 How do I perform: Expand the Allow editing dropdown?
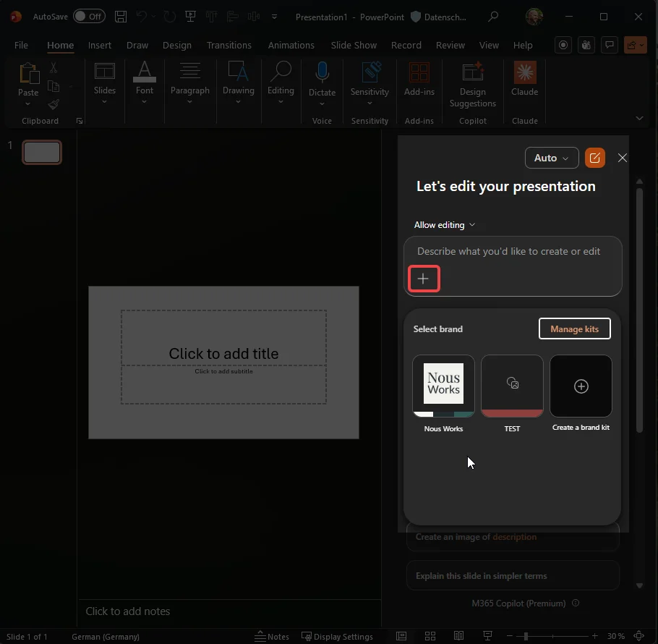444,225
